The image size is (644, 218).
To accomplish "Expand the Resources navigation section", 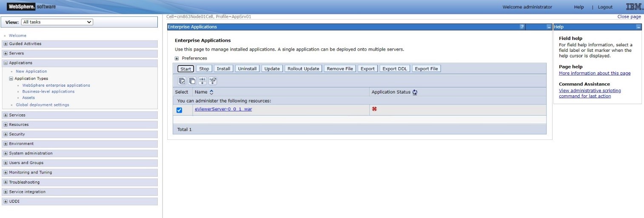I will tap(6, 125).
